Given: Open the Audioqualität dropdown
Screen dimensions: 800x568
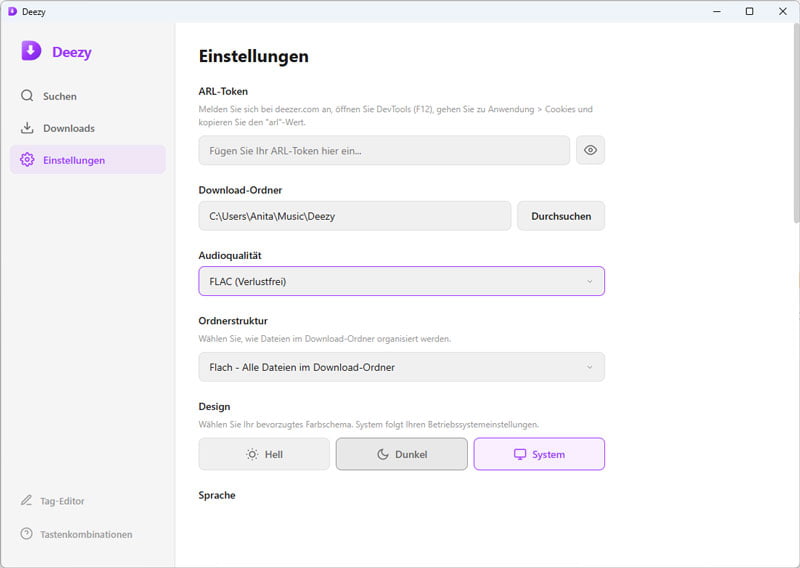Looking at the screenshot, I should point(402,281).
